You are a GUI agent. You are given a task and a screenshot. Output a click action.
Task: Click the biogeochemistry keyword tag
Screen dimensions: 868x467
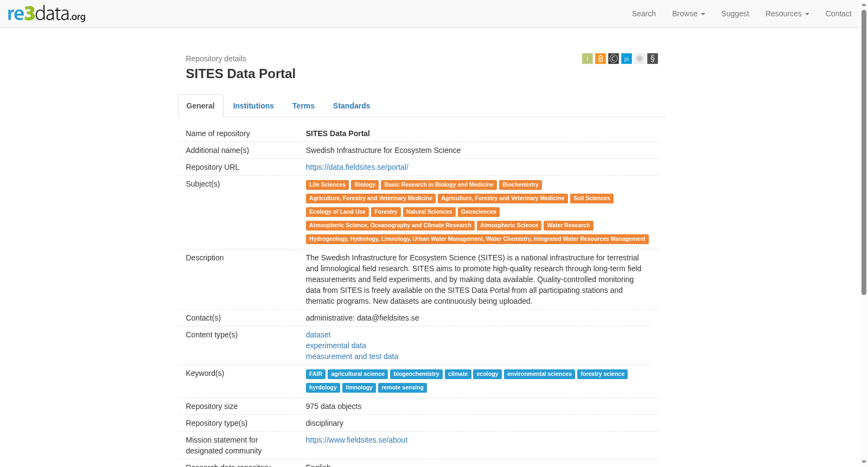pos(416,374)
